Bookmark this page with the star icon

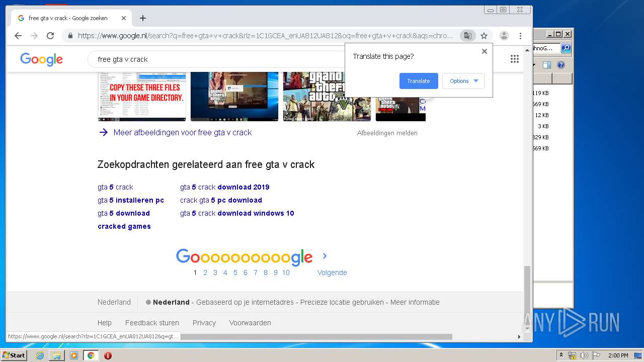click(484, 36)
